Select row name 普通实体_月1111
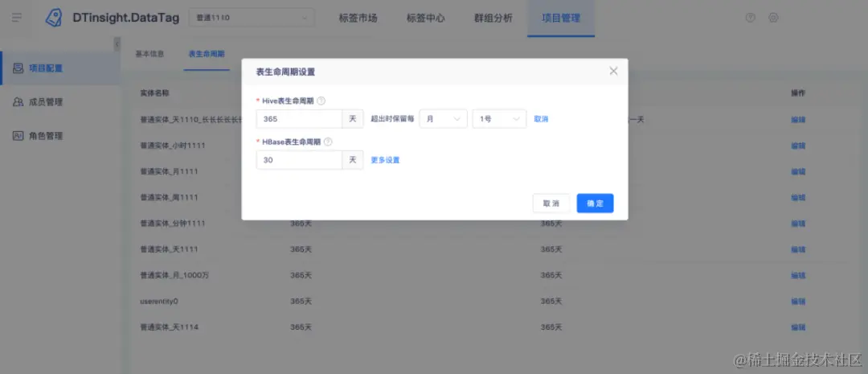Image resolution: width=868 pixels, height=374 pixels. click(x=169, y=172)
